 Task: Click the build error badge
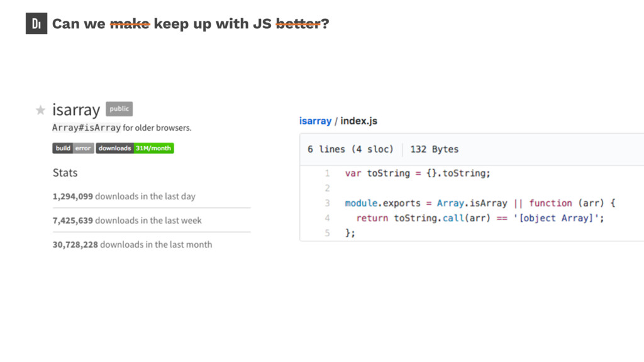(x=73, y=148)
